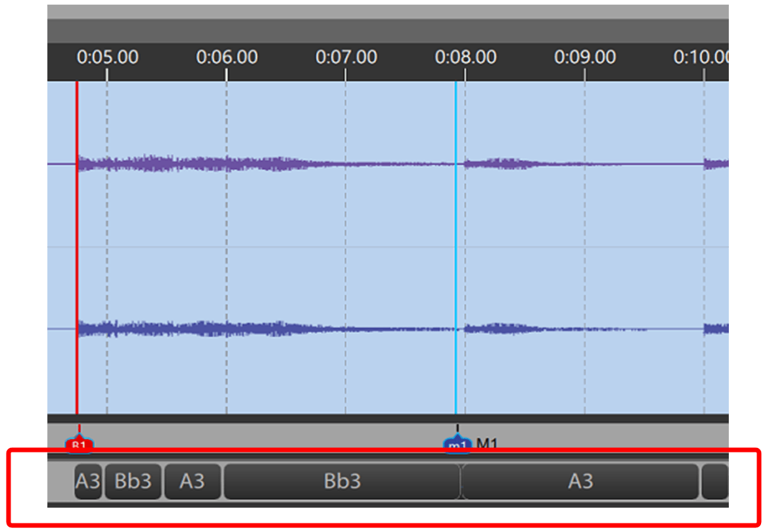Select the wide Bb3 note block
765x532 pixels.
click(x=342, y=481)
